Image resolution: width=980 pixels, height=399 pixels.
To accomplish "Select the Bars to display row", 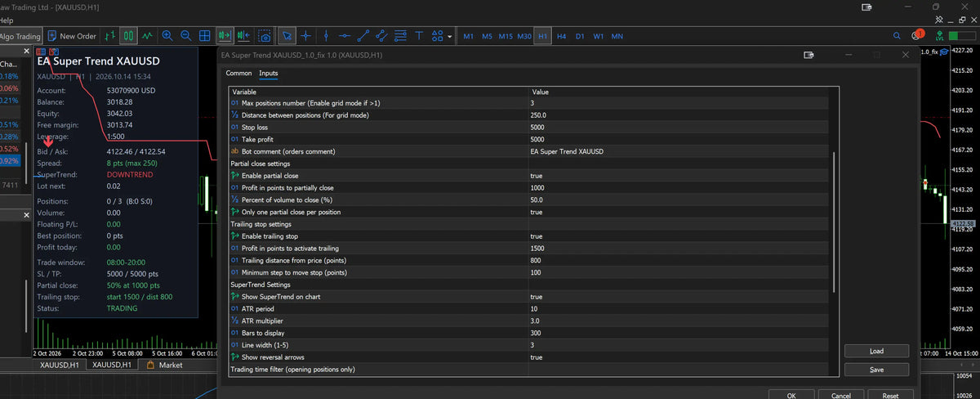I will tap(528, 333).
